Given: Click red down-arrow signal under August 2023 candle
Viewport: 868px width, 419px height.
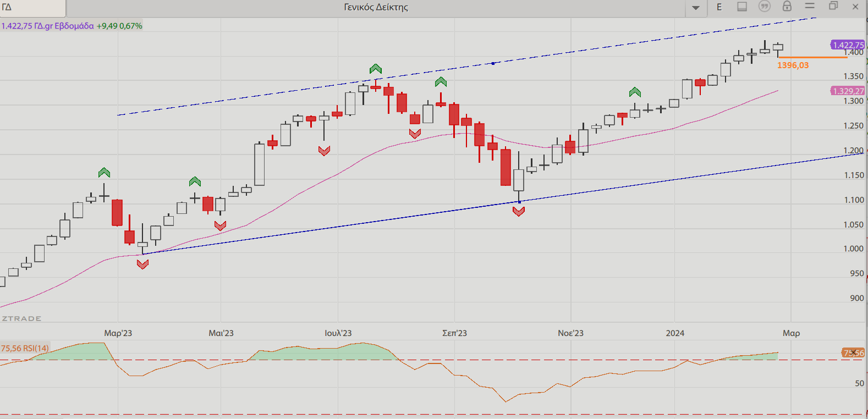Looking at the screenshot, I should [x=415, y=134].
